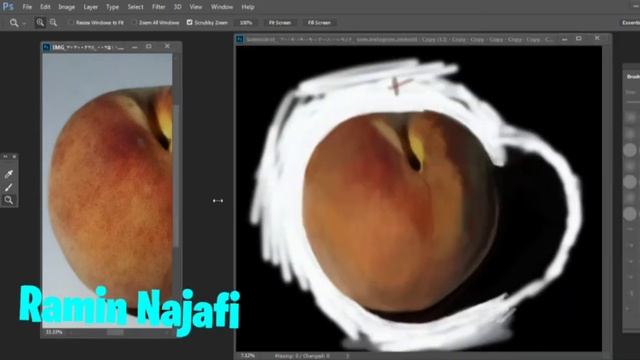Close the IMG reference window
Image resolution: width=640 pixels, height=360 pixels.
click(167, 46)
